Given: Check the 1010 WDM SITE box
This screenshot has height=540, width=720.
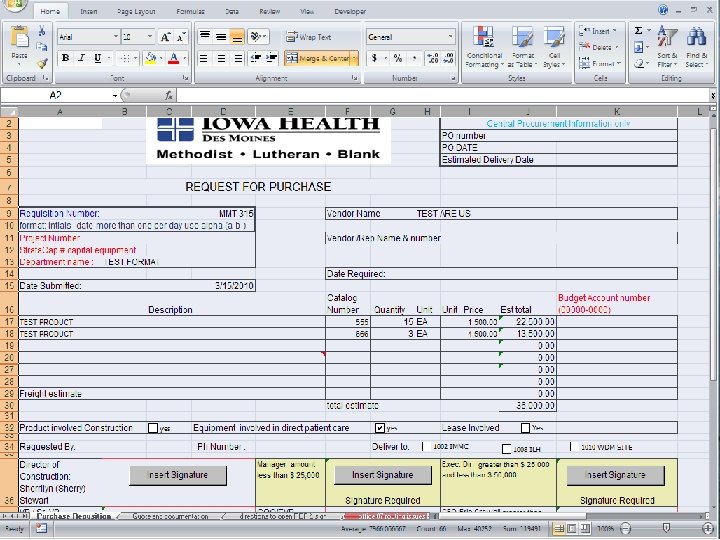Looking at the screenshot, I should 572,447.
